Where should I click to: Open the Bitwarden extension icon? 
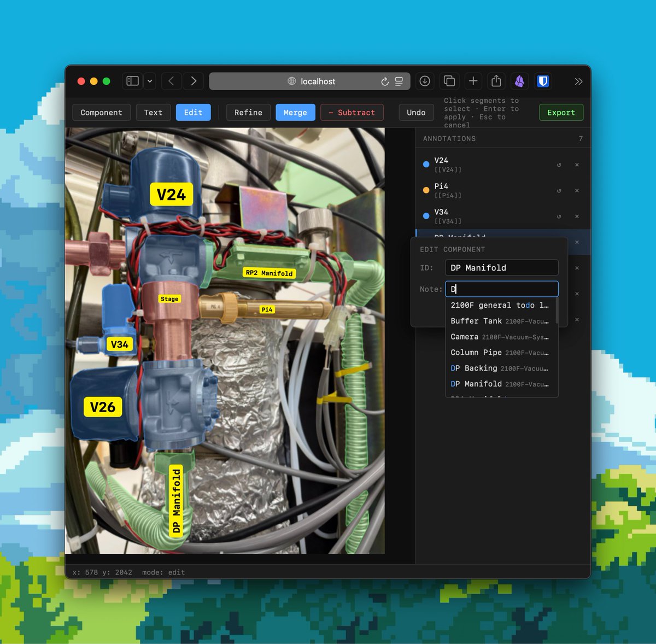click(x=543, y=81)
